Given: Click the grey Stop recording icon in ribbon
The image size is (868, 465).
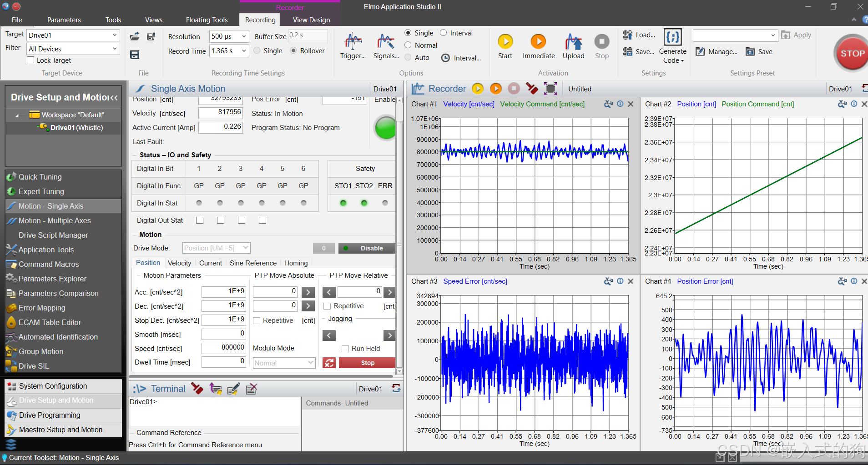Looking at the screenshot, I should pos(602,42).
